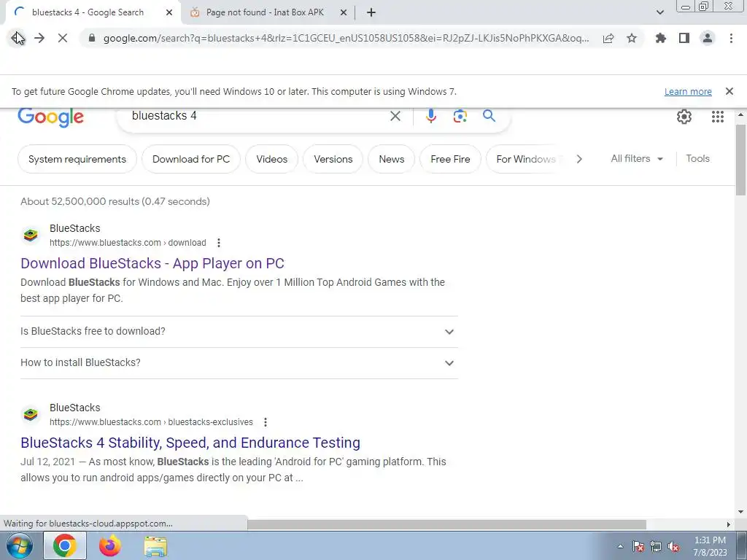The height and width of the screenshot is (560, 747).
Task: Open 'BlueStacks 4 Stability, Speed, and Endurance Testing'
Action: pos(190,443)
